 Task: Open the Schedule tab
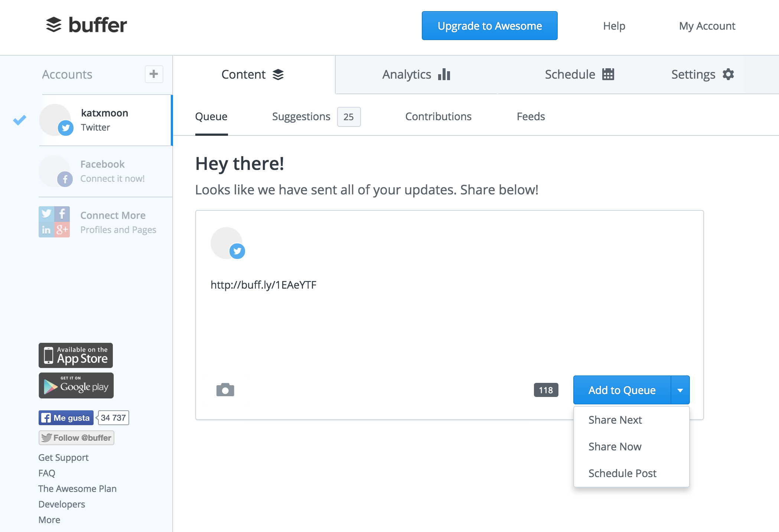tap(580, 75)
